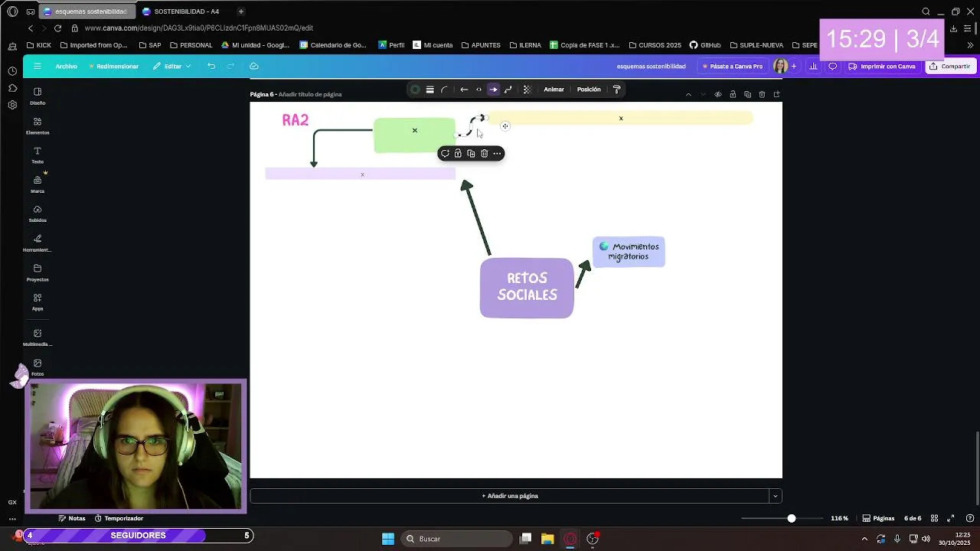Add a new page after page 6

coord(776,94)
